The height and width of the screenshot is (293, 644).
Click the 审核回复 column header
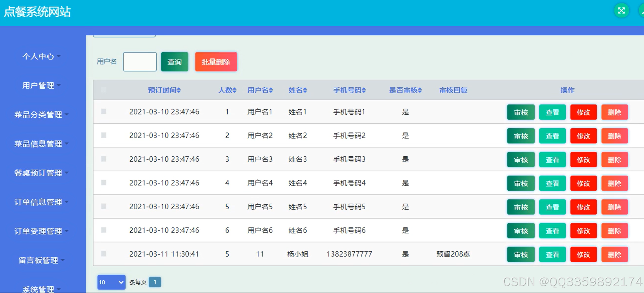(453, 90)
